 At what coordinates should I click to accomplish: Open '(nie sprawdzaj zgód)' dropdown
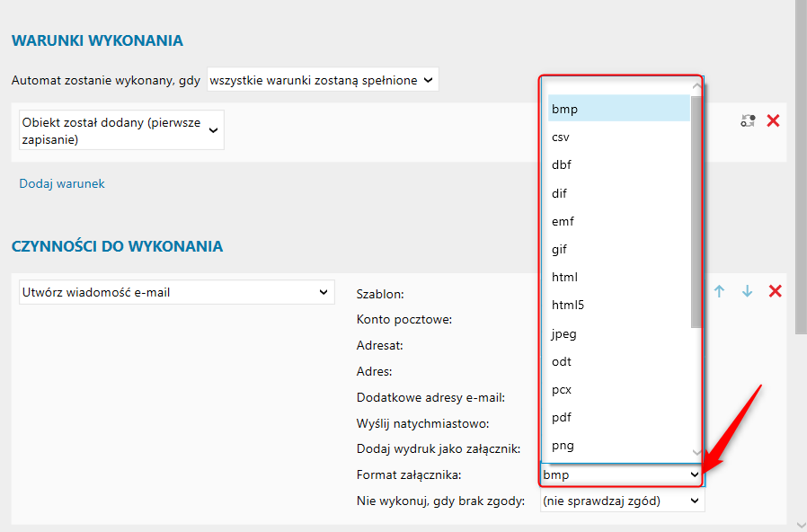point(622,501)
